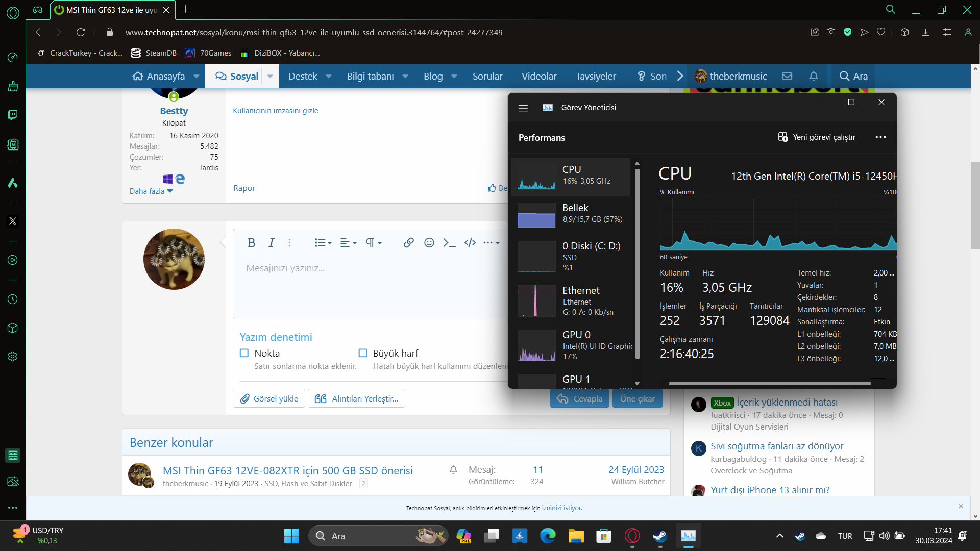Click the Italic formatting icon

(272, 243)
